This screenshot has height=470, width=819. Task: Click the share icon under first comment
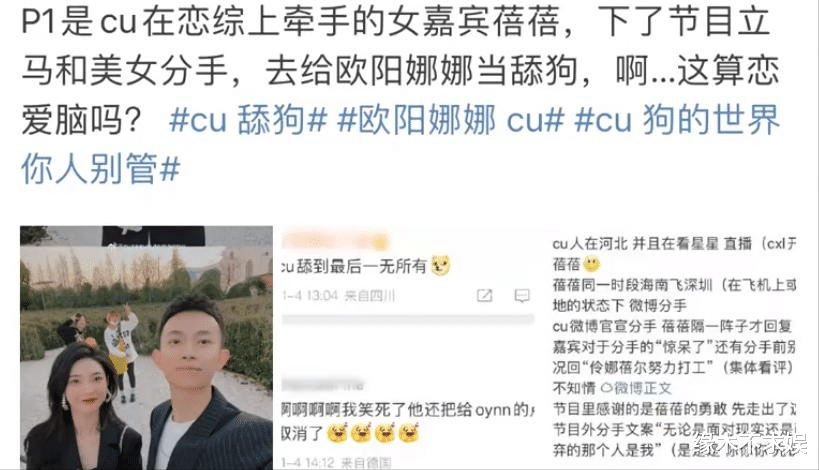[x=484, y=296]
